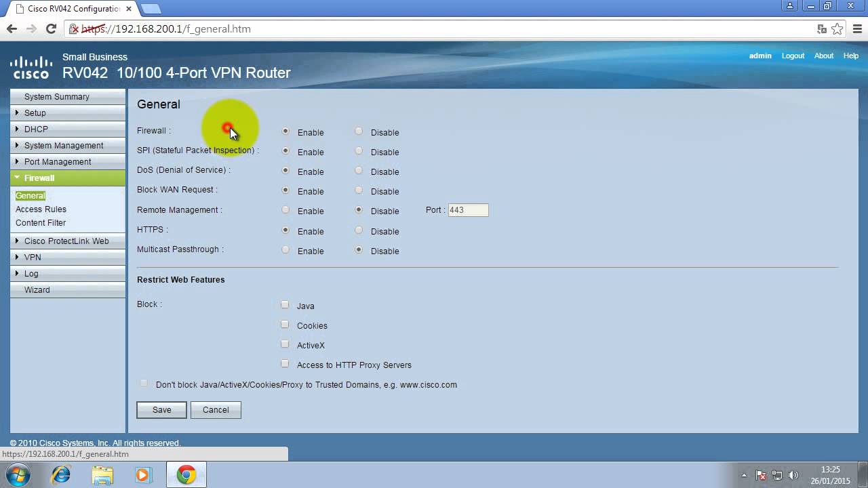Click the Cancel button
Viewport: 868px width, 488px height.
pyautogui.click(x=216, y=410)
